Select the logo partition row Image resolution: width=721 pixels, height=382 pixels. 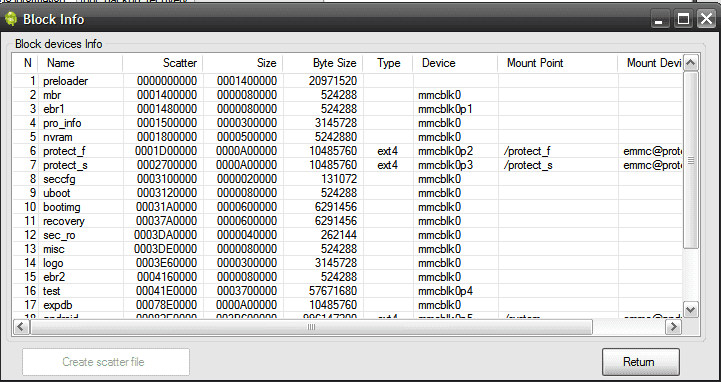click(x=347, y=263)
